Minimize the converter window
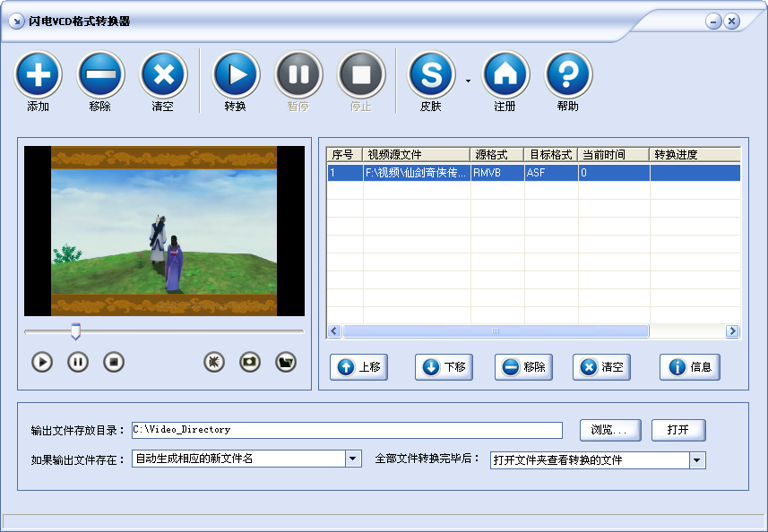Image resolution: width=768 pixels, height=532 pixels. tap(713, 21)
